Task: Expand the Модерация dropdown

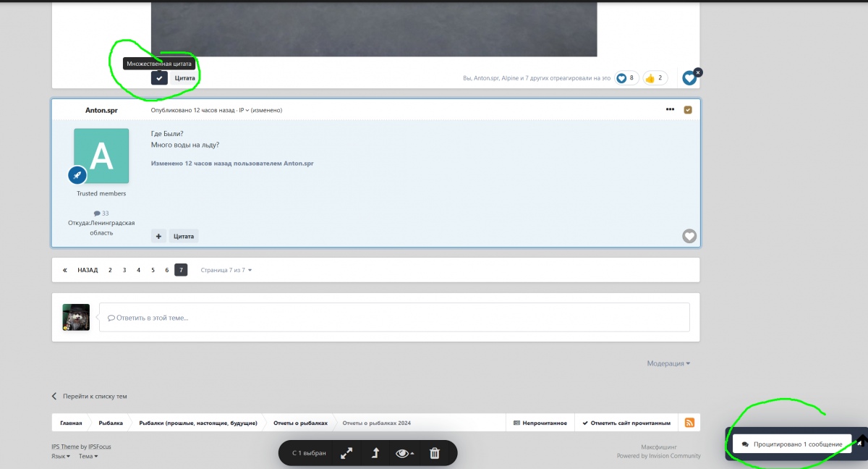Action: pyautogui.click(x=668, y=363)
